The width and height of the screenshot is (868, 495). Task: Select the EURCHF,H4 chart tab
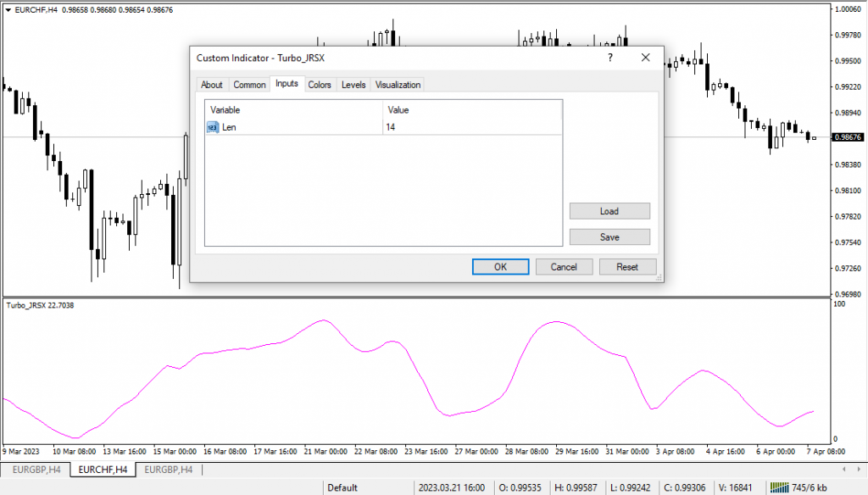point(103,470)
